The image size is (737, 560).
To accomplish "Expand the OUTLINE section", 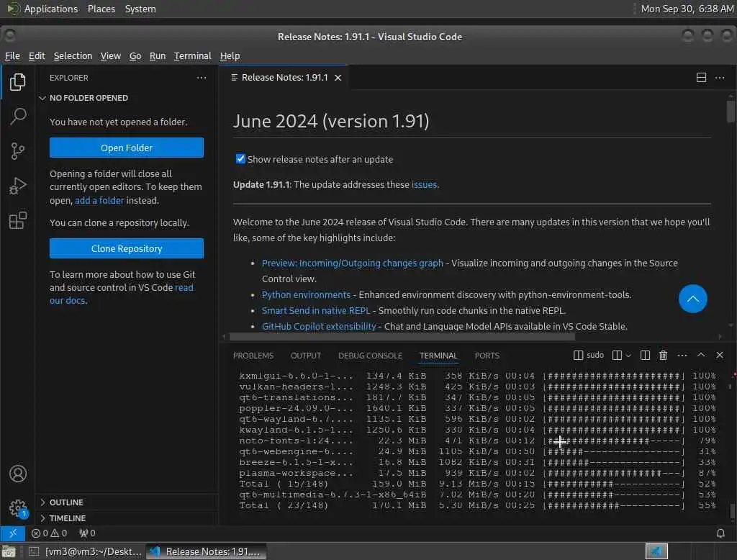I will [x=65, y=502].
